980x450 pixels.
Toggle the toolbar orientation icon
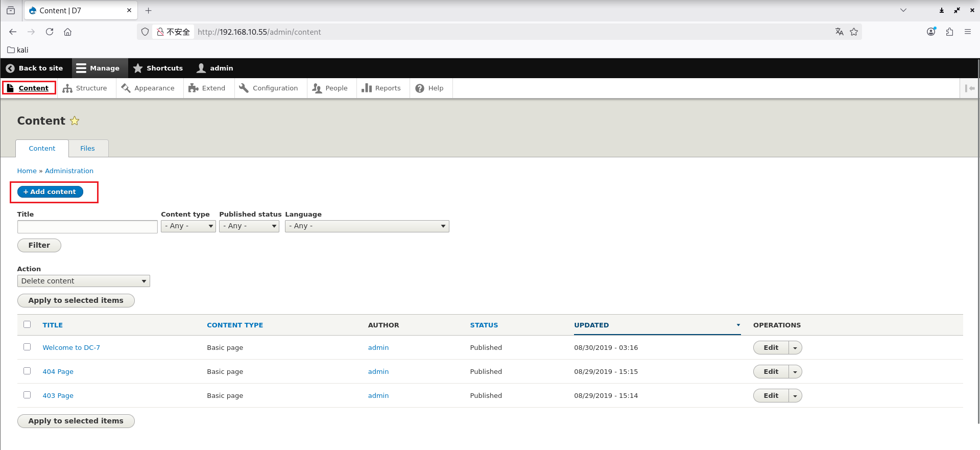point(969,88)
